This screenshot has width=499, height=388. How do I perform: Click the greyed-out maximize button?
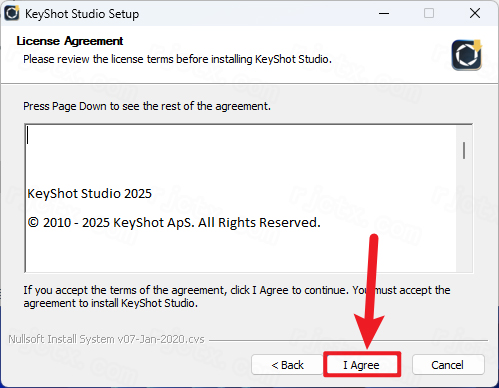[429, 13]
